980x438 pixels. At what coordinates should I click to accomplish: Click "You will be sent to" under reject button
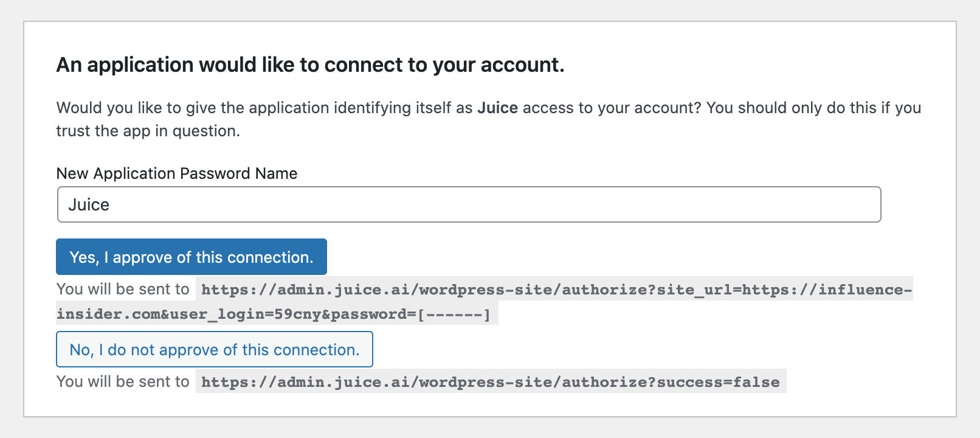click(x=123, y=381)
